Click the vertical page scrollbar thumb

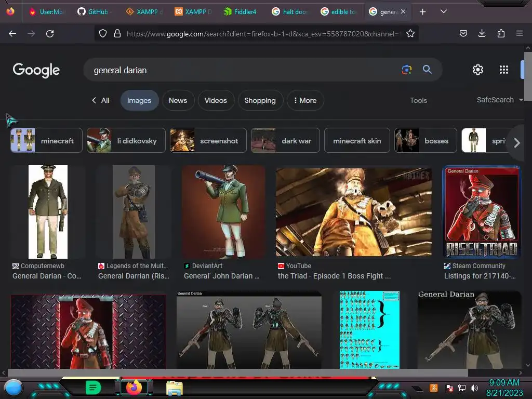[528, 76]
